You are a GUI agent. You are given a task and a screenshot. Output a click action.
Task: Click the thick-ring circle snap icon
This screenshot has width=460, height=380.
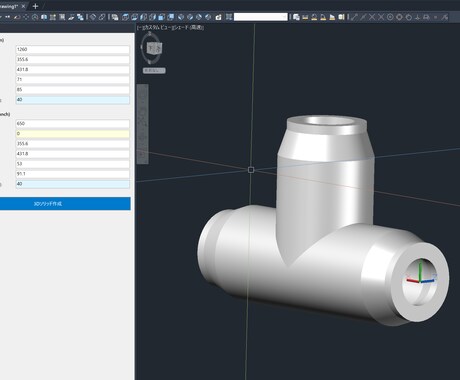click(x=399, y=17)
